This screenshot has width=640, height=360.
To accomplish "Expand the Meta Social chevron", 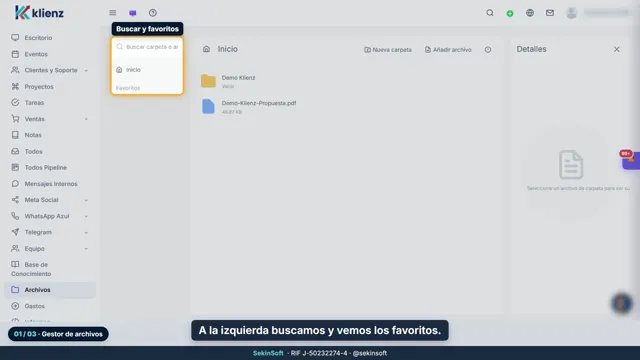I will point(86,200).
